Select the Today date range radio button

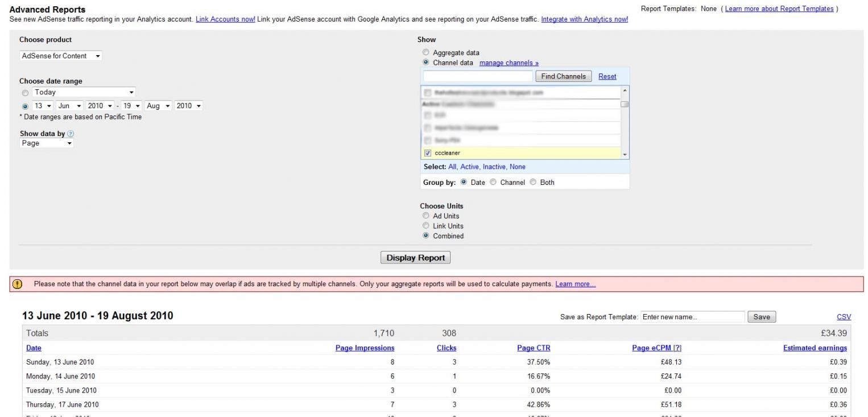(24, 93)
